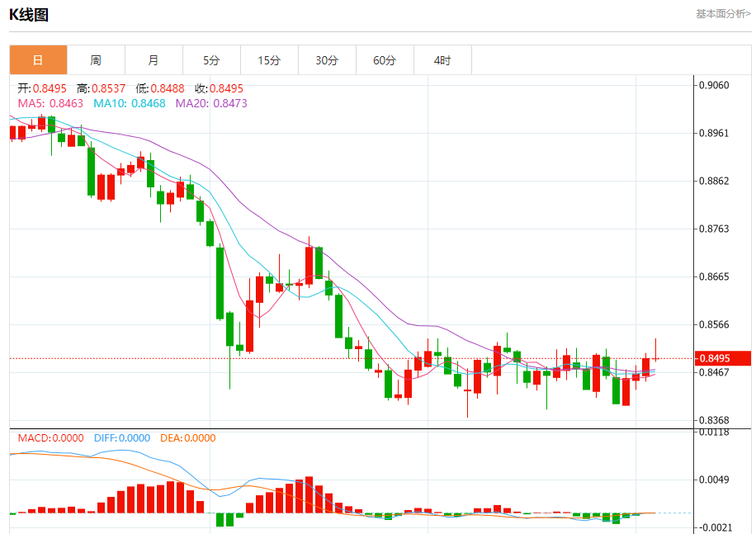Click the red 0.8495 current price tag
Screen dimensions: 756x534
(723, 358)
